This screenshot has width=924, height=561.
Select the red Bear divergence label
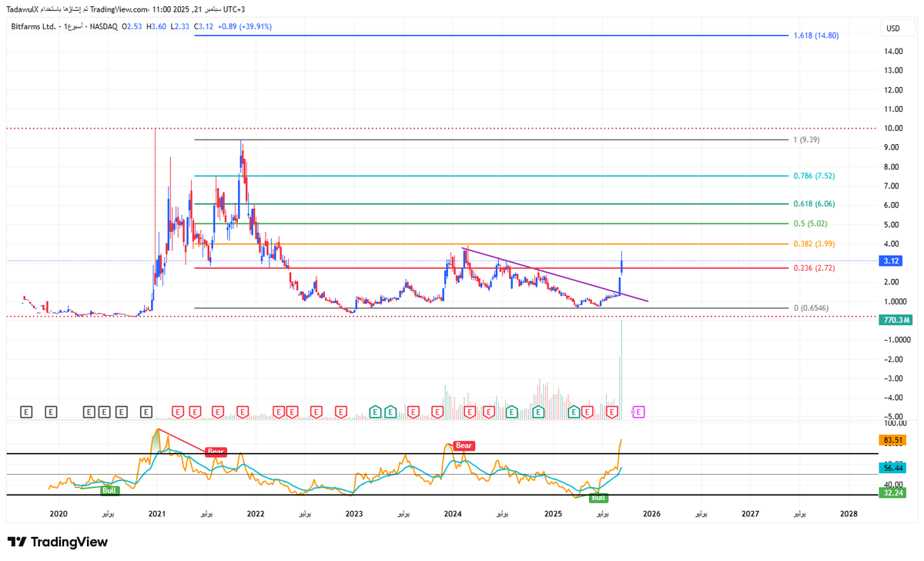216,452
